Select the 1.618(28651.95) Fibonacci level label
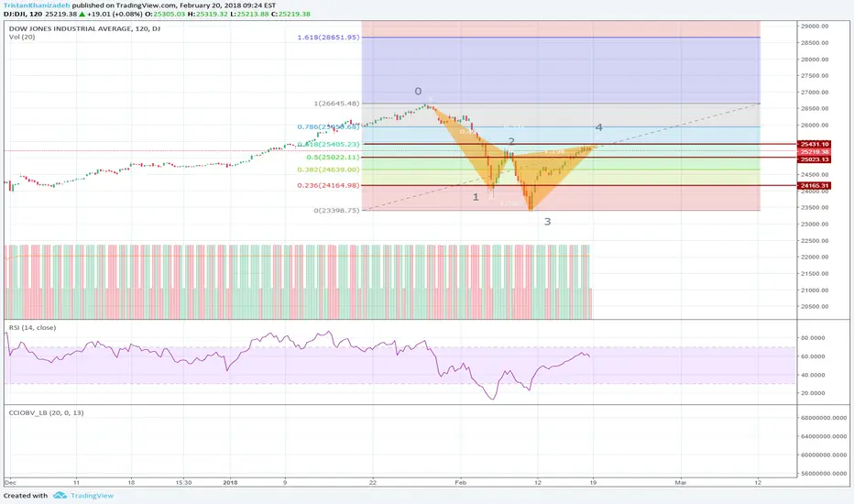The width and height of the screenshot is (854, 504). (x=328, y=37)
